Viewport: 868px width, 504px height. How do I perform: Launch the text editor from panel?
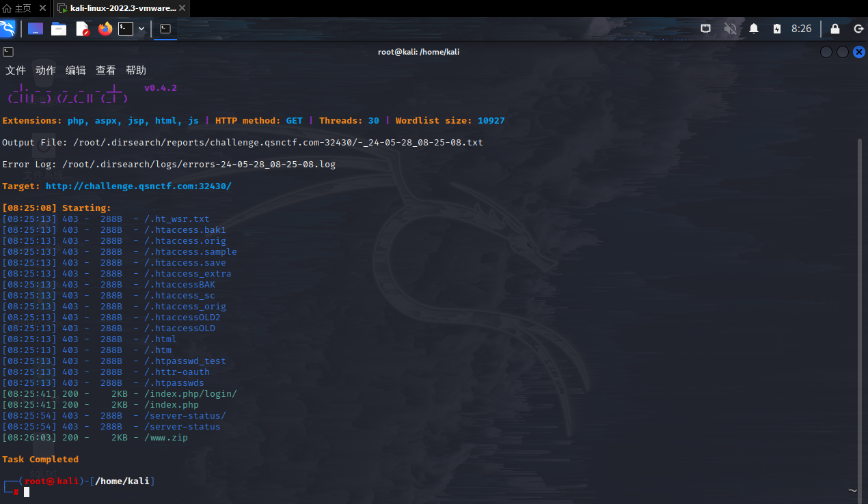(82, 29)
